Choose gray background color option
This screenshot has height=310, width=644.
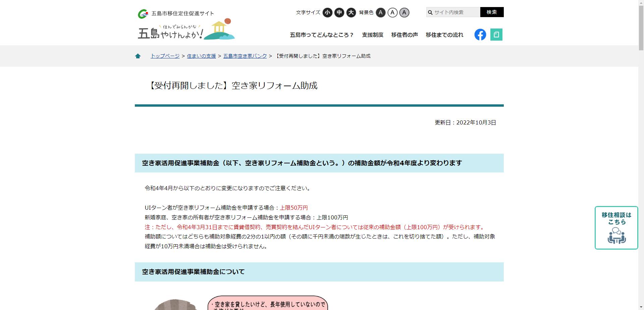[x=404, y=13]
